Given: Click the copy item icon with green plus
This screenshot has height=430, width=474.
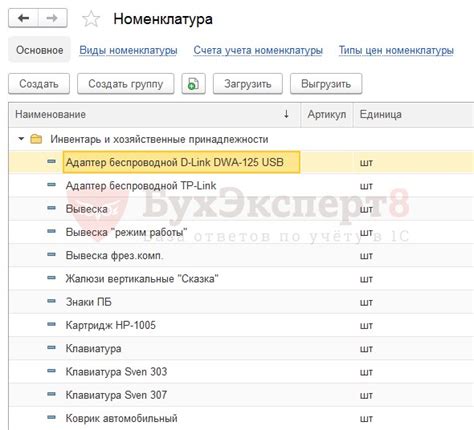Looking at the screenshot, I should [193, 84].
